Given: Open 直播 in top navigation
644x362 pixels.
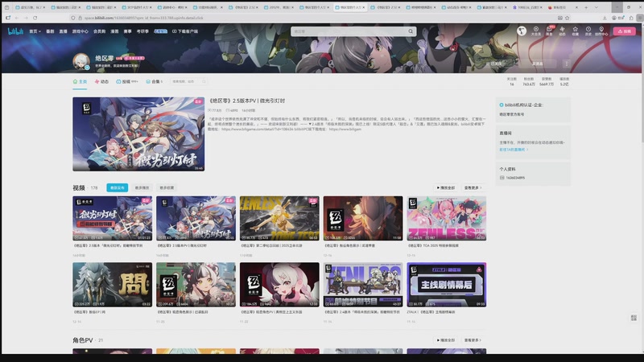Looking at the screenshot, I should [63, 31].
